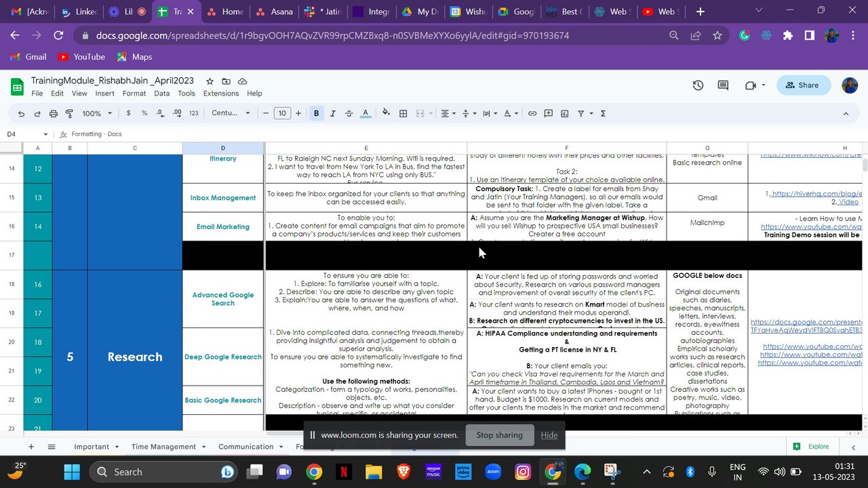Open the filter views dropdown
This screenshot has height=488, width=868.
(584, 113)
